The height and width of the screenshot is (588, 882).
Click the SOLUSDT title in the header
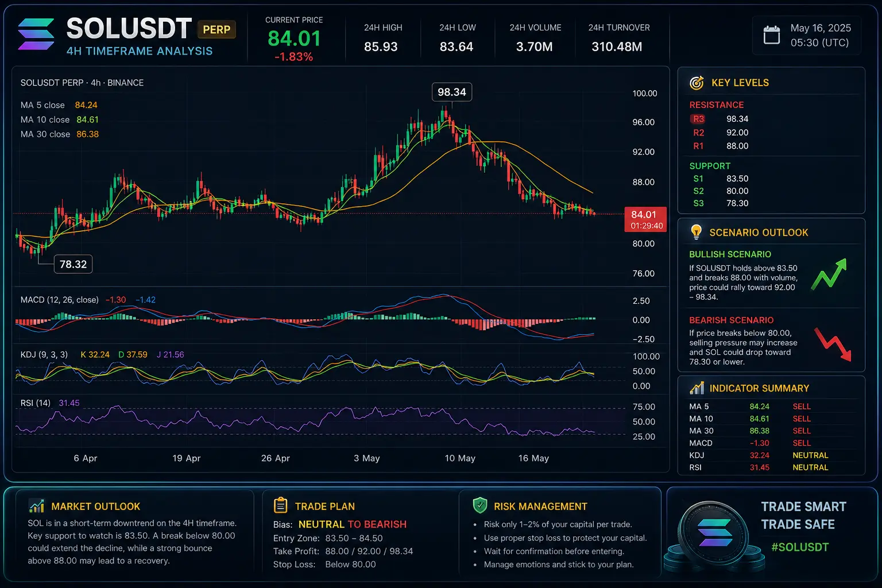(x=129, y=28)
